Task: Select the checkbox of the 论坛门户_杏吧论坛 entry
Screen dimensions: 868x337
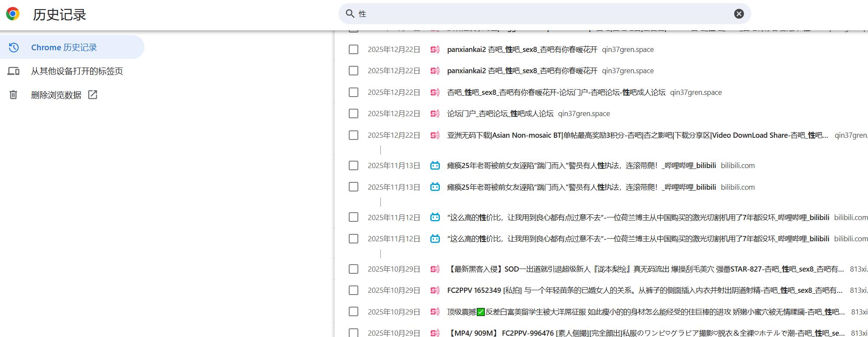Action: coord(354,113)
